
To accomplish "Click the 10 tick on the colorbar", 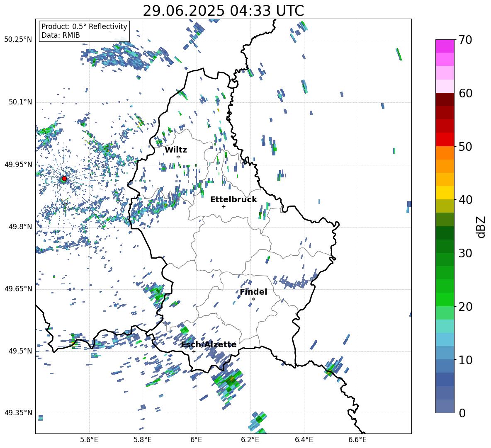I will 465,360.
